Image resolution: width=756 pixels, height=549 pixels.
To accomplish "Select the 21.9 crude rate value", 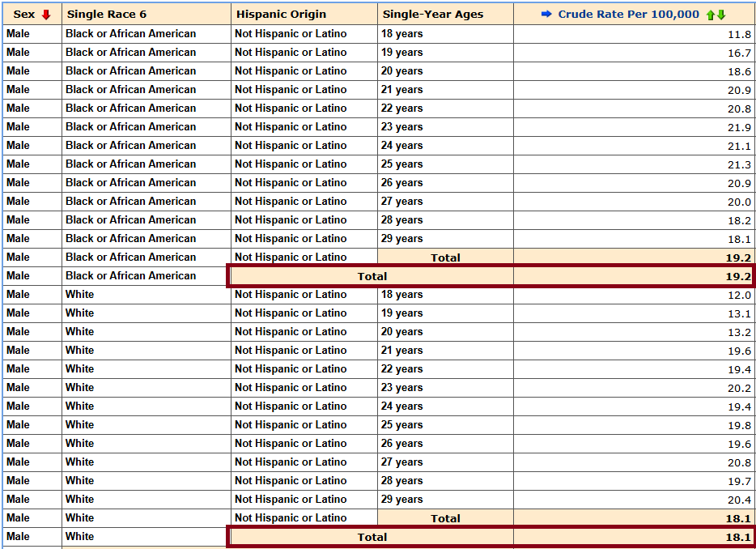I will click(739, 127).
